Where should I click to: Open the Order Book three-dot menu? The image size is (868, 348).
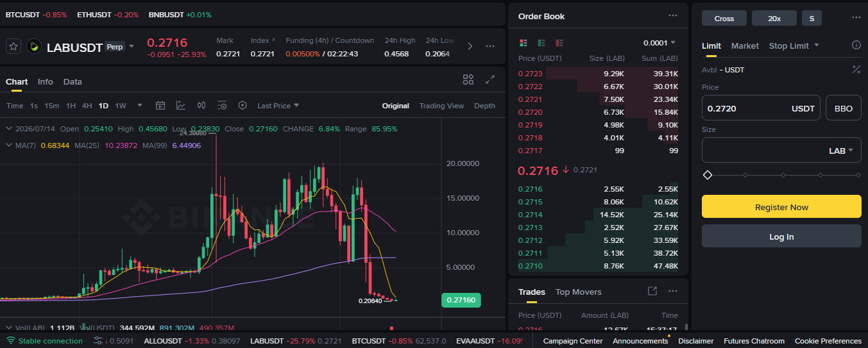tap(672, 15)
